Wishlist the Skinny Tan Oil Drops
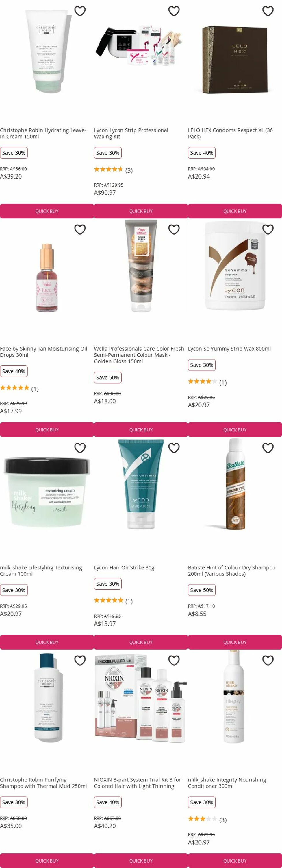The width and height of the screenshot is (282, 868). [80, 229]
